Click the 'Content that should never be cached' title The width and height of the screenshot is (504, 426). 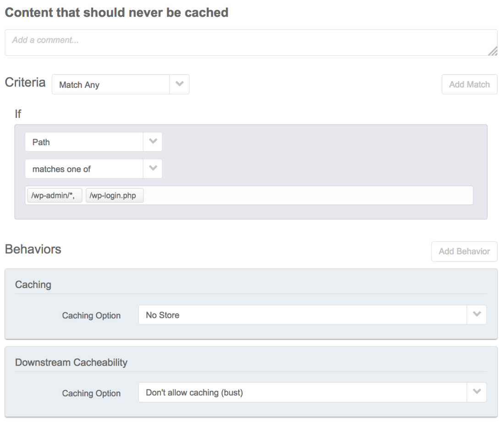[116, 12]
